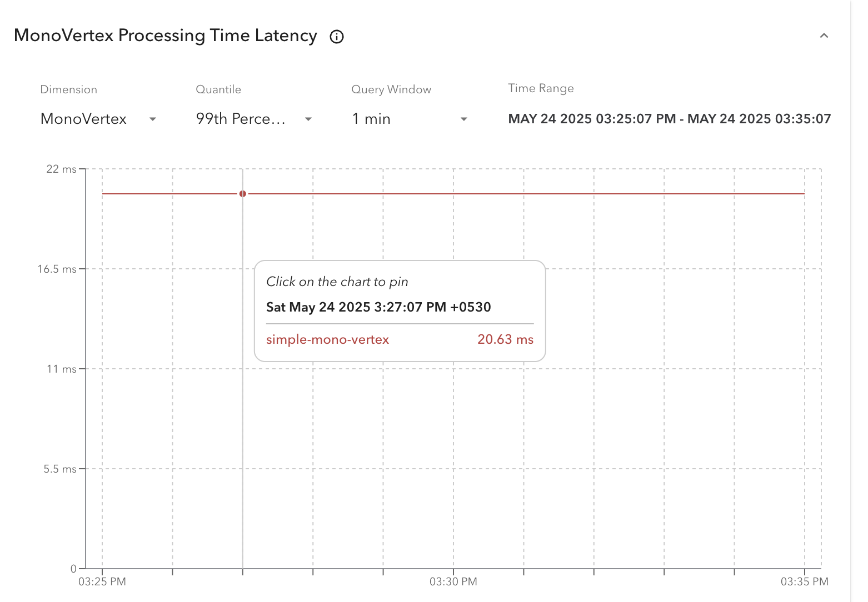The width and height of the screenshot is (868, 602).
Task: Select the MonoVertex dimension value
Action: [84, 119]
